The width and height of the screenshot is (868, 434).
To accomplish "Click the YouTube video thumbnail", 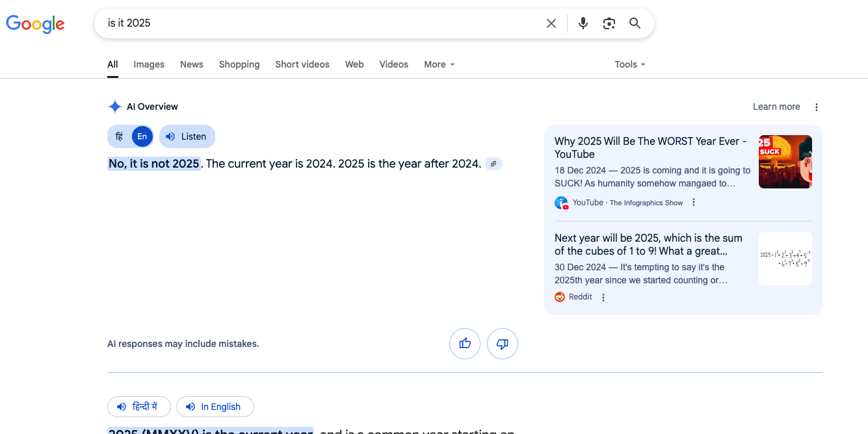I will point(785,162).
